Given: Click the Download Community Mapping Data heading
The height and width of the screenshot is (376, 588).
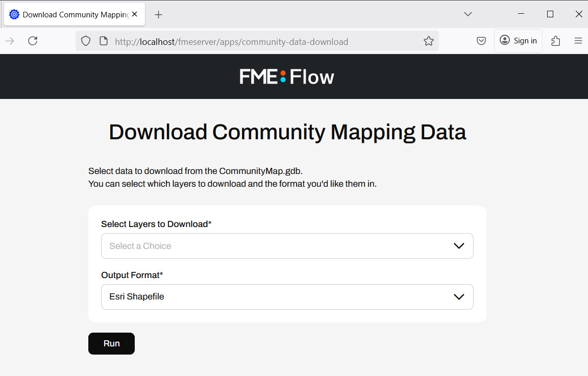Looking at the screenshot, I should (287, 132).
